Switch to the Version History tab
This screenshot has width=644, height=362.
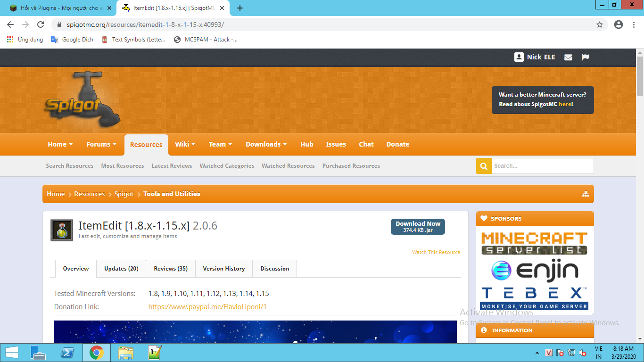pyautogui.click(x=224, y=269)
